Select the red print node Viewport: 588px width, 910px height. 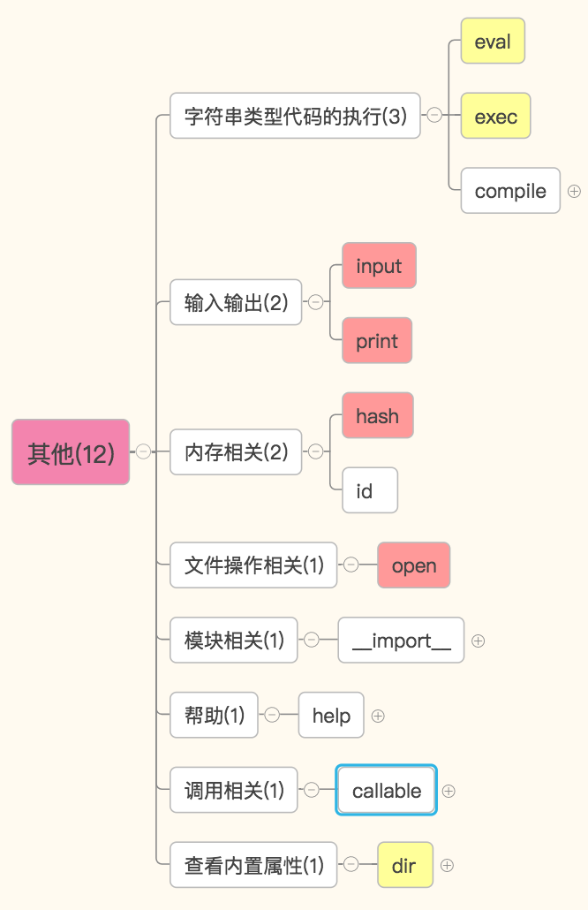point(377,341)
